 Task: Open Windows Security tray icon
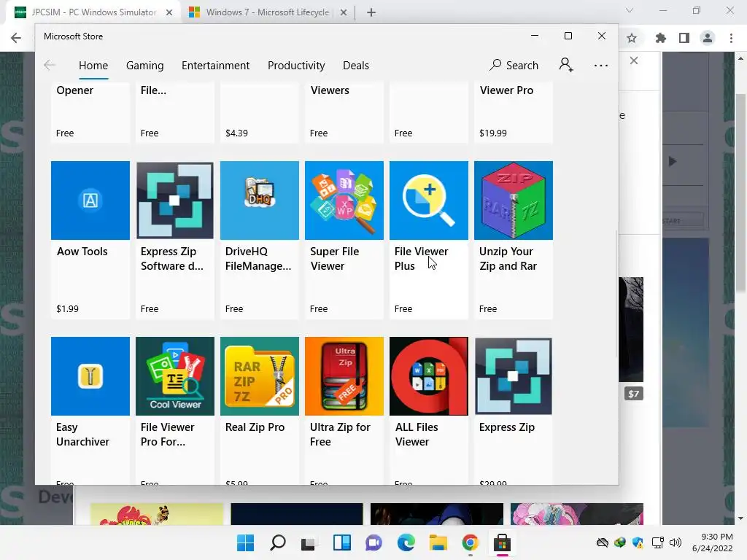tap(638, 542)
